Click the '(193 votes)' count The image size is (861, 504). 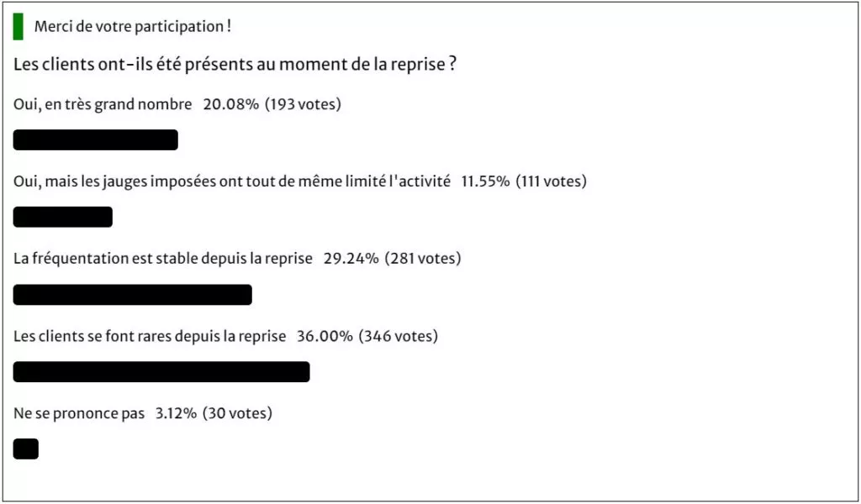click(x=303, y=104)
